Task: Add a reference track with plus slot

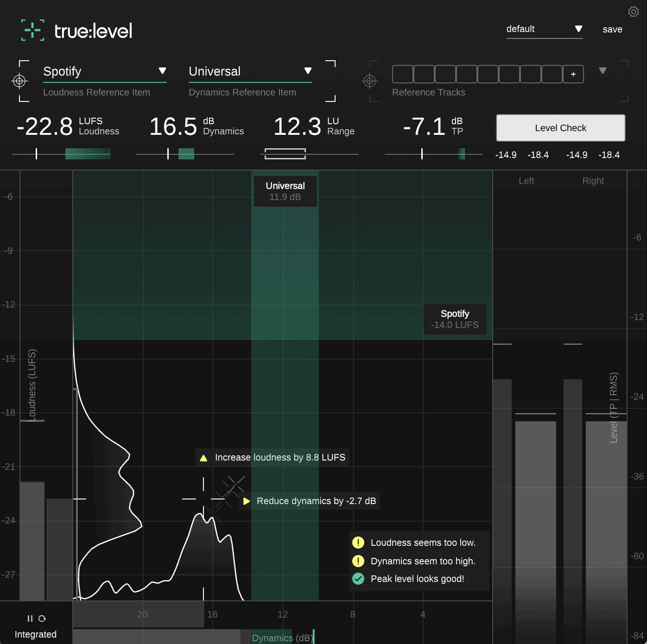Action: tap(573, 74)
